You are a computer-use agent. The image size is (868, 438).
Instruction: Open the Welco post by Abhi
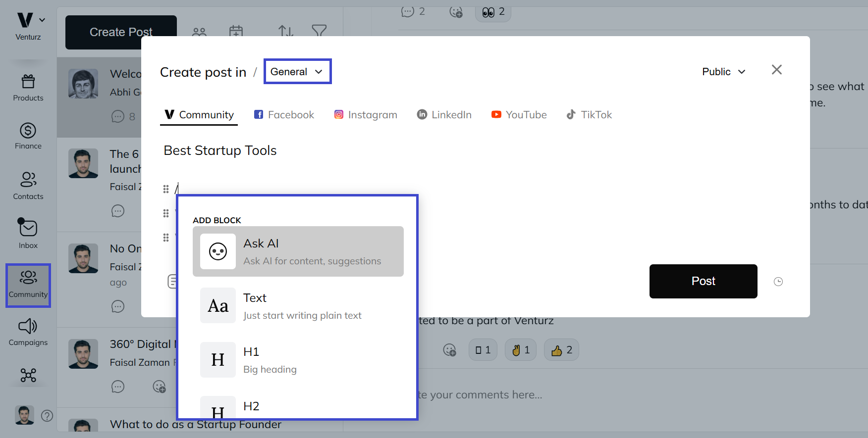[x=99, y=97]
